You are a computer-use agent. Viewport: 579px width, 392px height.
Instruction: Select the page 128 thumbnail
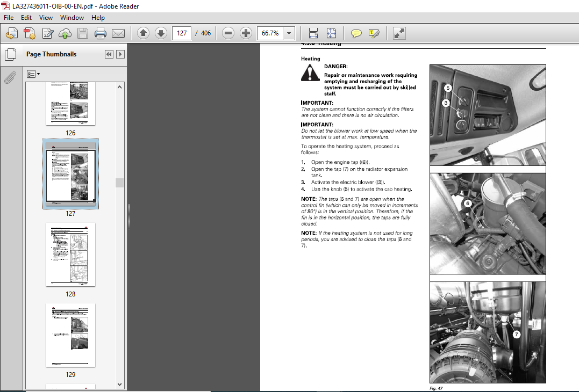point(70,255)
